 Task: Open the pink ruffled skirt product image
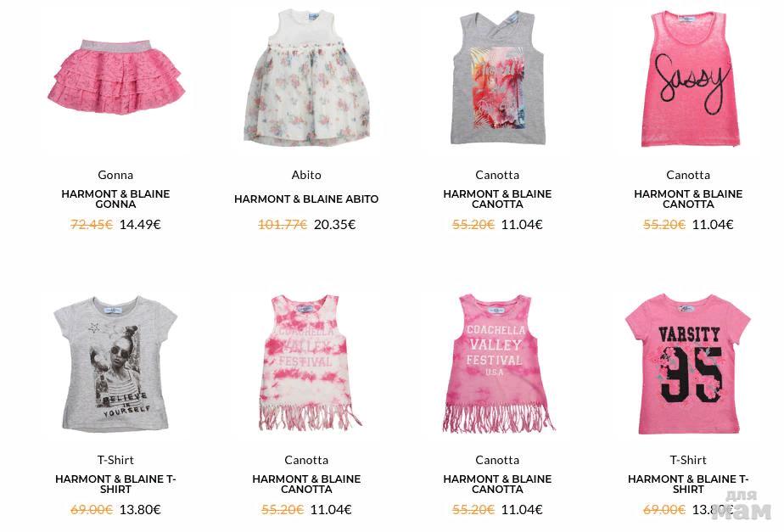[116, 77]
